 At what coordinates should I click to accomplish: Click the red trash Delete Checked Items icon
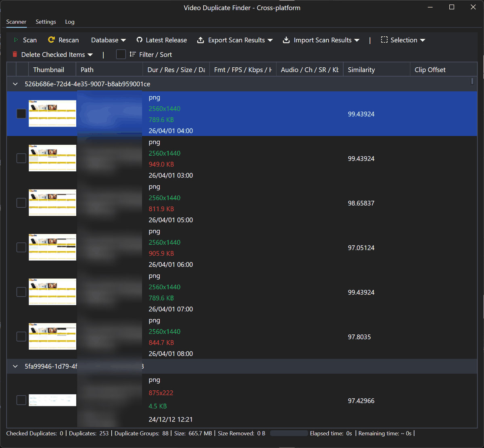tap(15, 54)
